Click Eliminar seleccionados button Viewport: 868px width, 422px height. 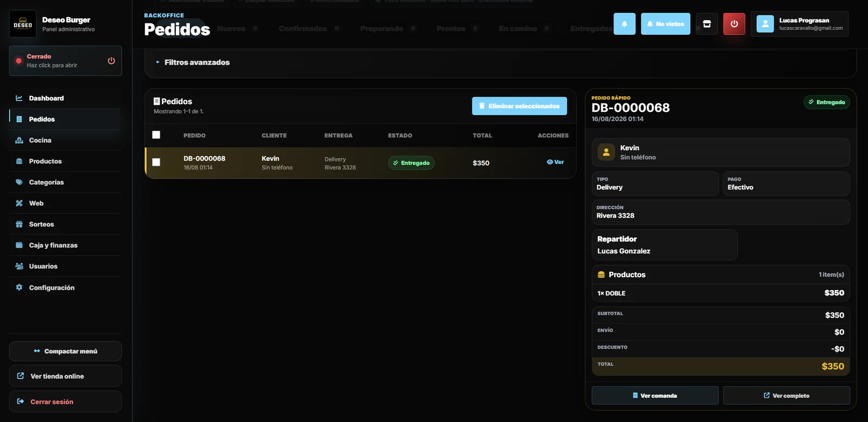519,106
